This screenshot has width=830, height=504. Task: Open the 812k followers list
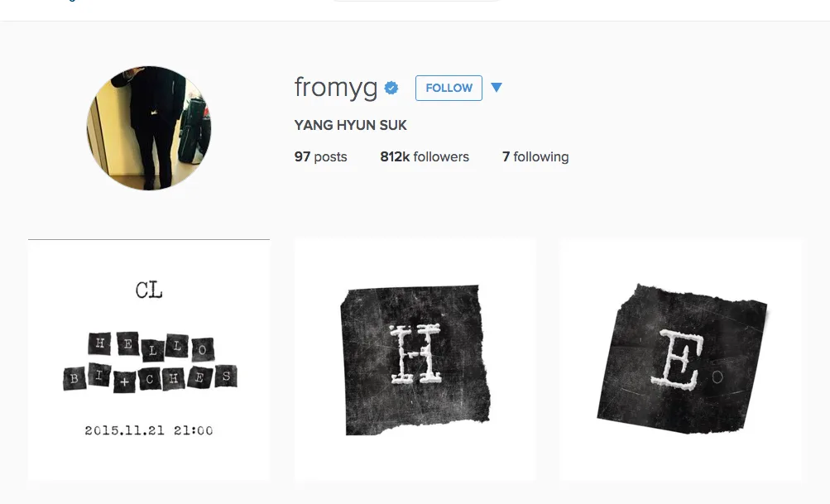coord(425,156)
